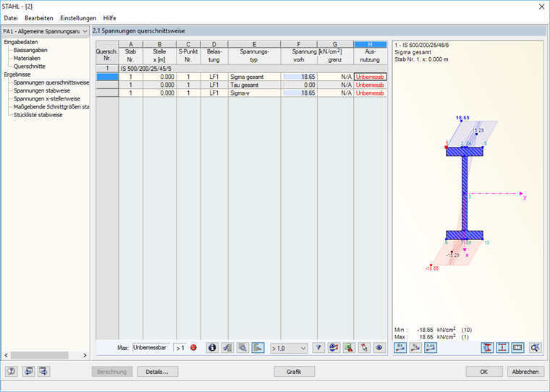Toggle the percent stress ratio diagram button
Screen dimensions: 550x392
pyautogui.click(x=415, y=348)
